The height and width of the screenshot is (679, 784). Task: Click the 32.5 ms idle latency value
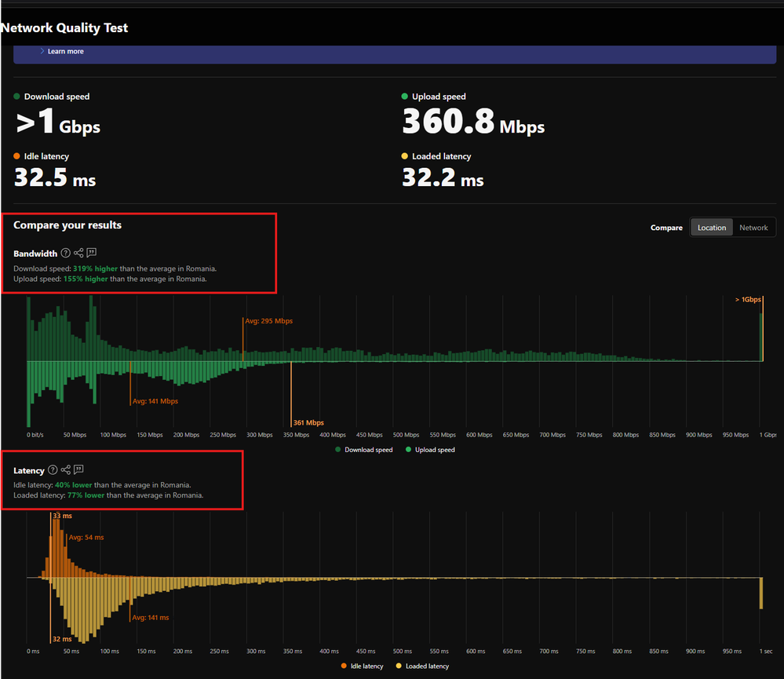[54, 177]
